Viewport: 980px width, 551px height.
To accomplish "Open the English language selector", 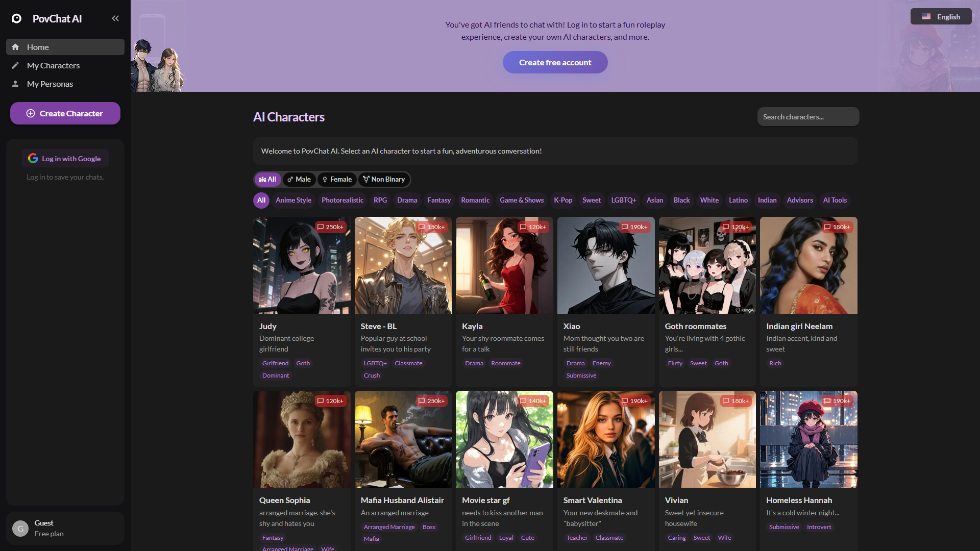I will tap(941, 16).
